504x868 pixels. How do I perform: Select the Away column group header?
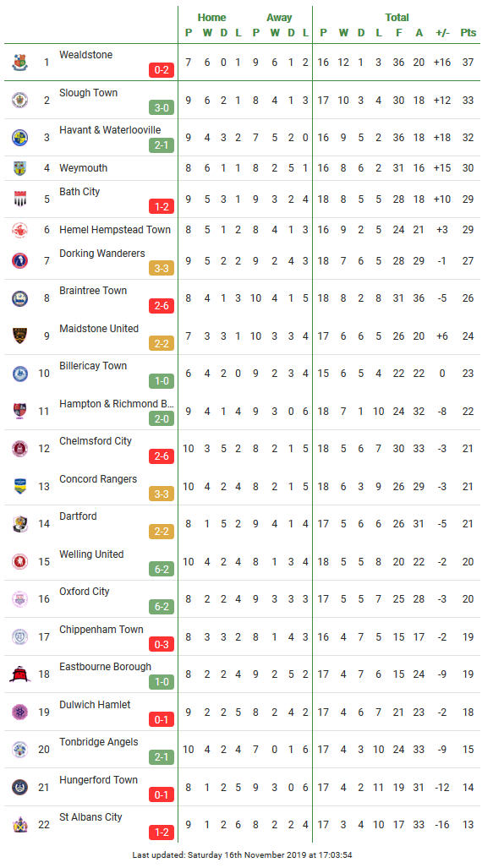pyautogui.click(x=279, y=18)
